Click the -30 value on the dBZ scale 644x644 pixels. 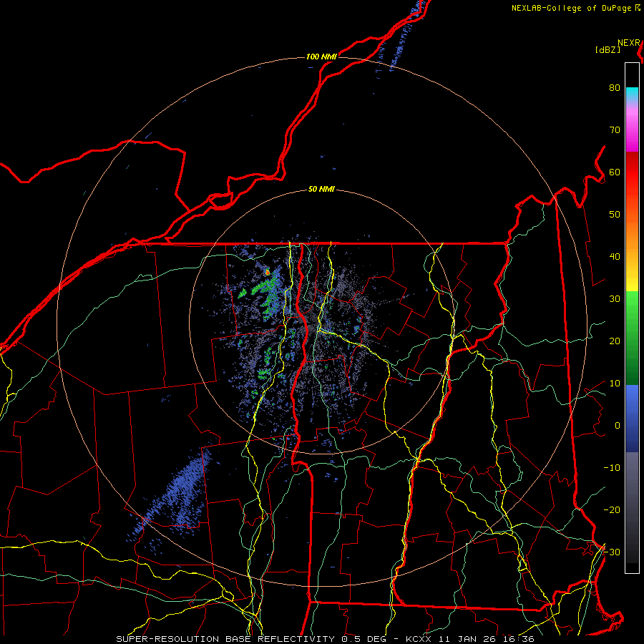[x=612, y=552]
